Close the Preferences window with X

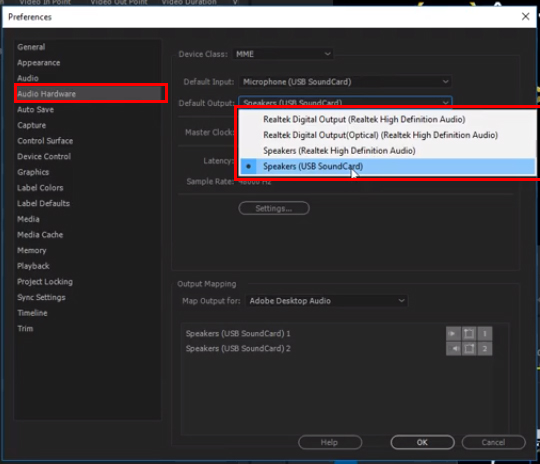526,17
